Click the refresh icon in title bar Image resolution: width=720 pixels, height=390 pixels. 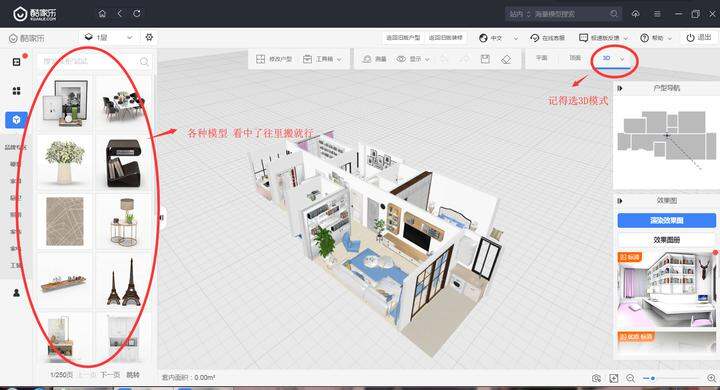(137, 14)
